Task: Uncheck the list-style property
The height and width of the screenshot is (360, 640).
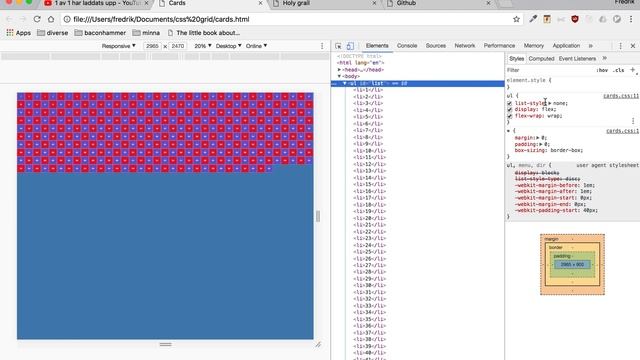Action: (509, 104)
